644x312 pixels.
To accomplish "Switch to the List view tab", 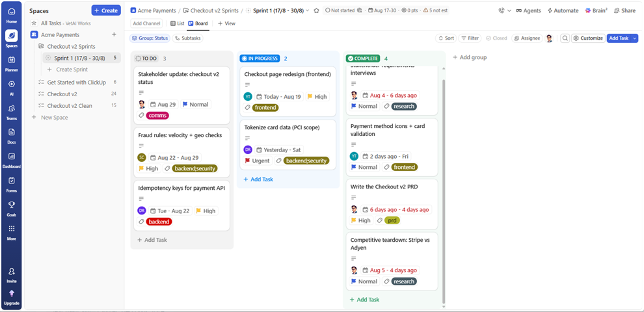I will (177, 23).
